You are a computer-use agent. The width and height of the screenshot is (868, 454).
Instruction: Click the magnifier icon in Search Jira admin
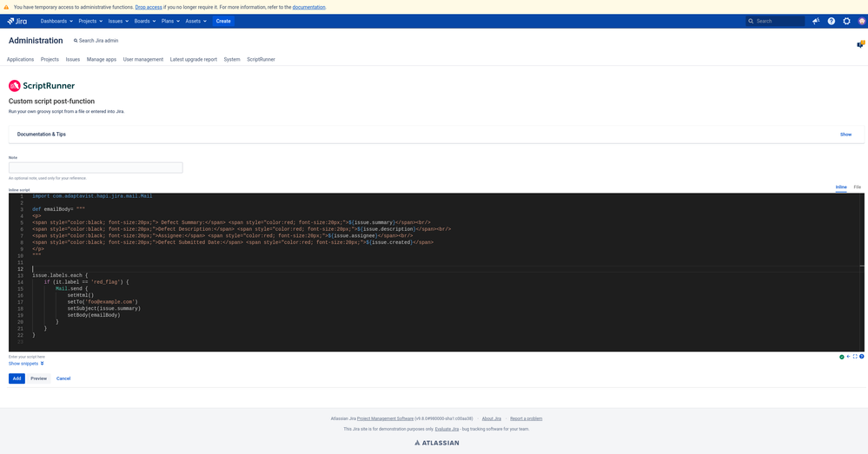coord(76,41)
